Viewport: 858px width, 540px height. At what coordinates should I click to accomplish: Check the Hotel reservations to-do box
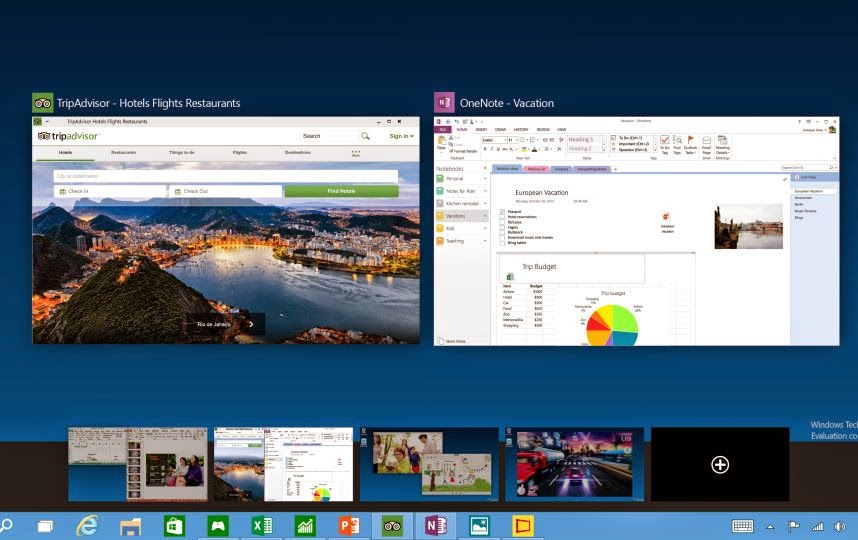(502, 217)
